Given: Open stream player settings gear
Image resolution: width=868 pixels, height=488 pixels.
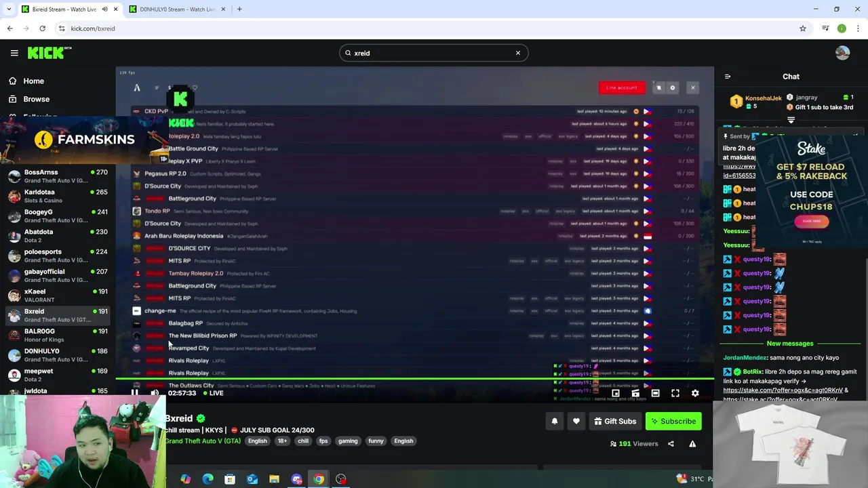Looking at the screenshot, I should point(695,393).
